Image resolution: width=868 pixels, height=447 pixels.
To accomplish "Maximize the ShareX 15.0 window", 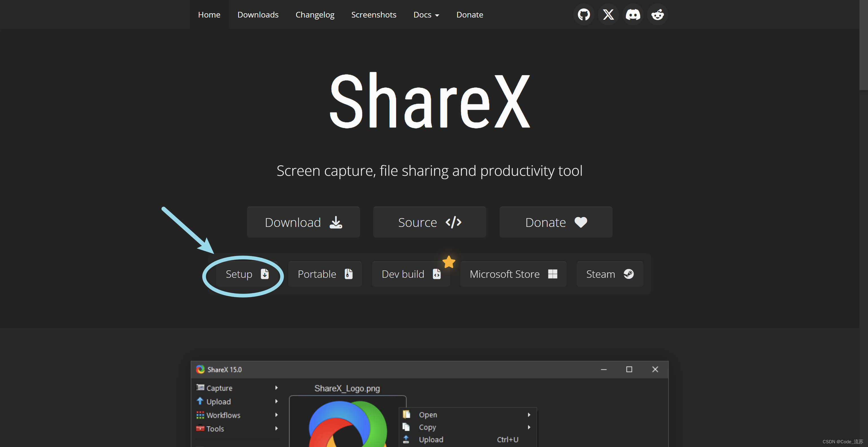I will click(629, 370).
